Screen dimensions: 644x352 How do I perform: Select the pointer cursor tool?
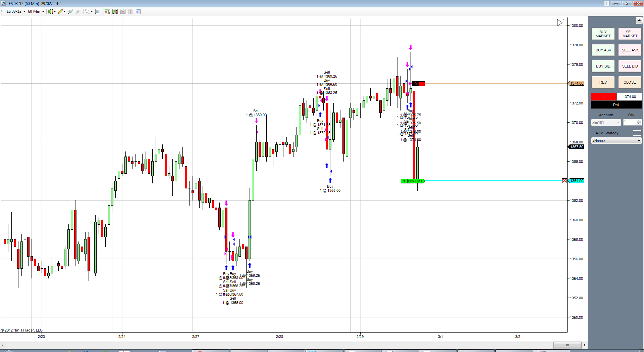tap(87, 11)
